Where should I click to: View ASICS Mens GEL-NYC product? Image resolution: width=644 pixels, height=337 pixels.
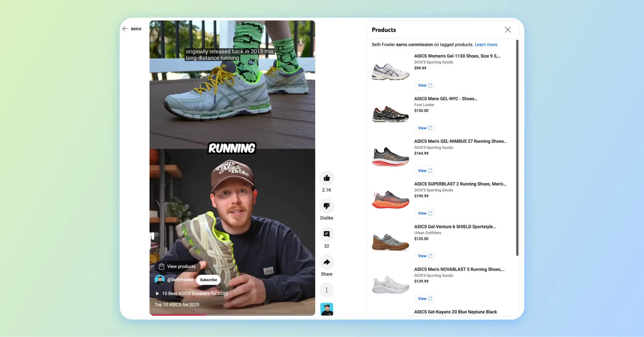point(425,128)
